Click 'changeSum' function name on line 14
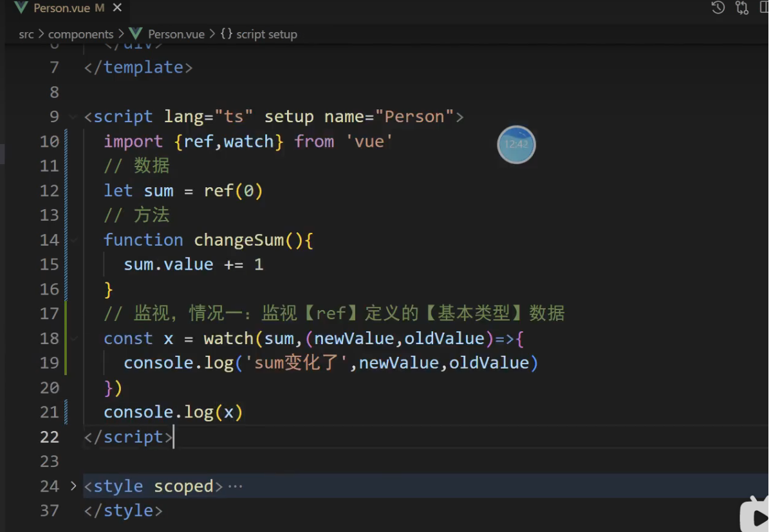The image size is (771, 532). click(x=239, y=240)
